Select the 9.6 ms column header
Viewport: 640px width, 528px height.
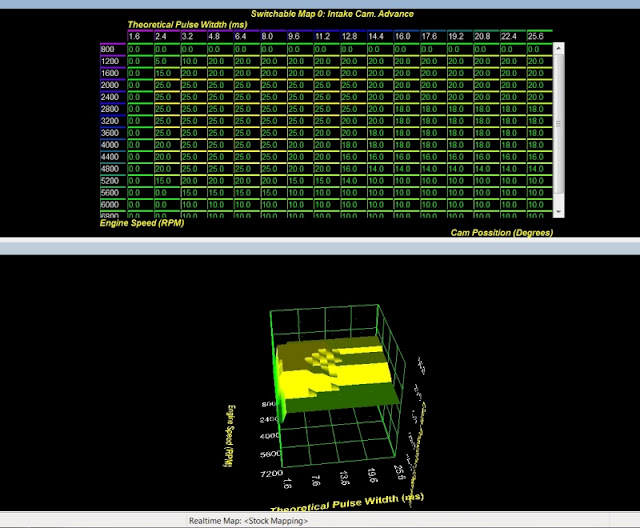point(300,36)
